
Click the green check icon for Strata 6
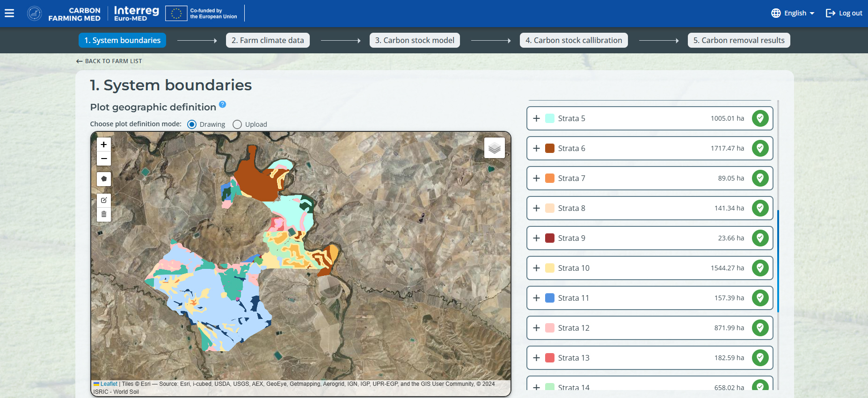click(760, 148)
